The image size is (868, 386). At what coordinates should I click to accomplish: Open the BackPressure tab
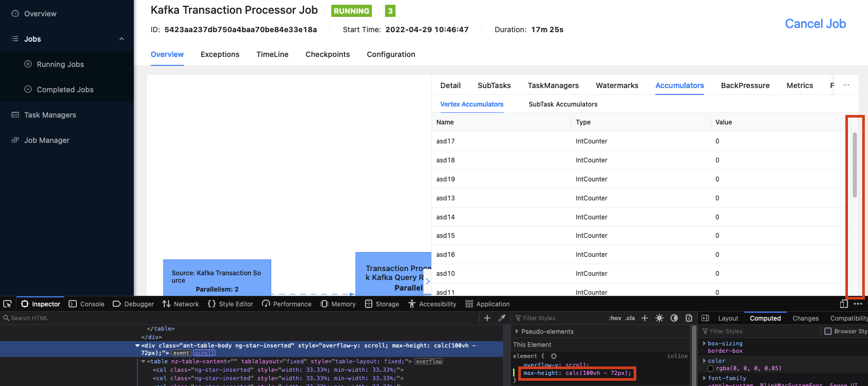(x=745, y=85)
